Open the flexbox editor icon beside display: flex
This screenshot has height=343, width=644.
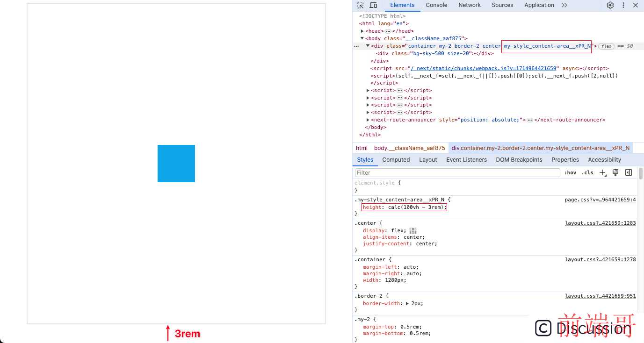coord(412,231)
